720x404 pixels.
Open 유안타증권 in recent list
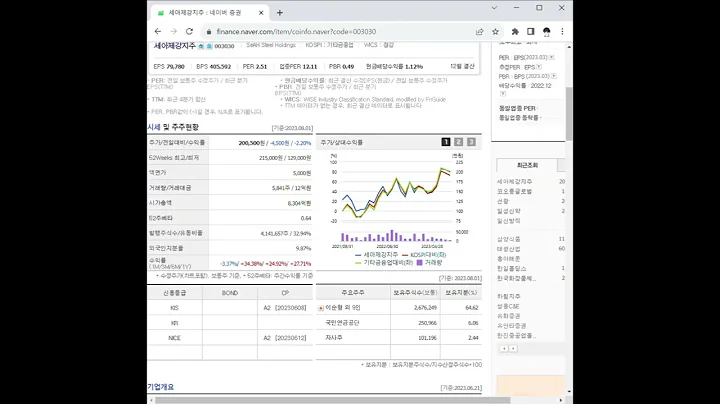click(x=512, y=325)
